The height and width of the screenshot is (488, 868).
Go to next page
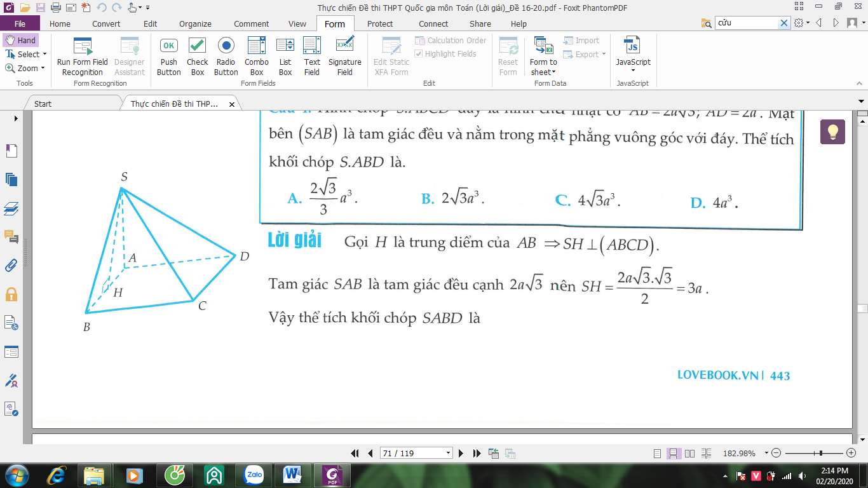462,453
